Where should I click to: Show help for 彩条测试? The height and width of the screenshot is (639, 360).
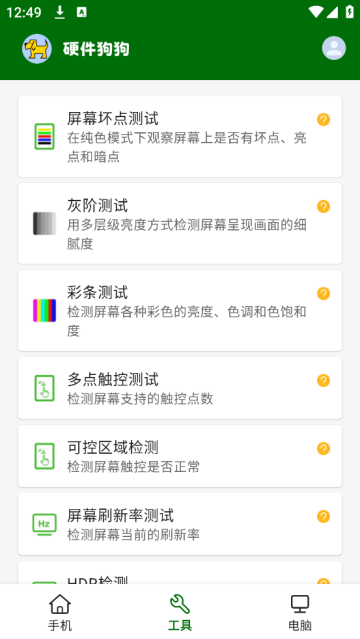[323, 293]
